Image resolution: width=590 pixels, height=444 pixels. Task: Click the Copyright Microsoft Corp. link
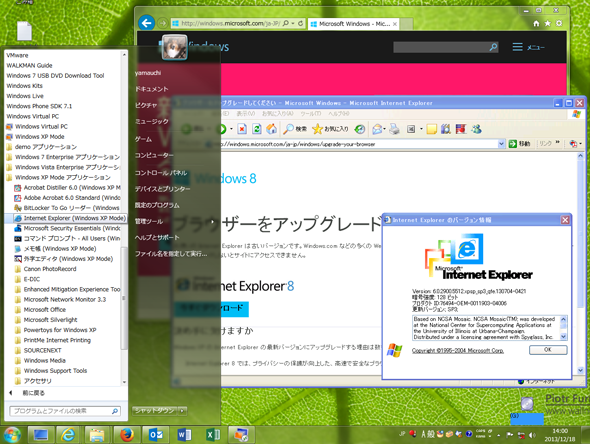(x=458, y=350)
